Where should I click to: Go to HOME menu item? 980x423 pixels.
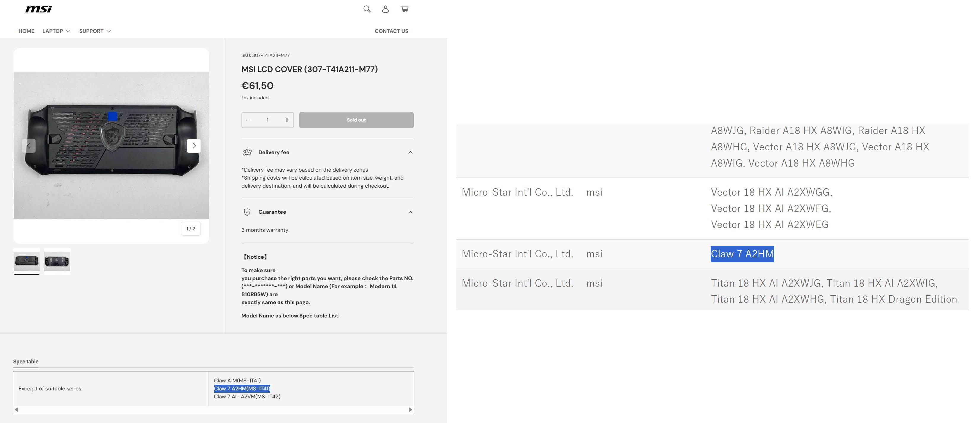point(26,31)
